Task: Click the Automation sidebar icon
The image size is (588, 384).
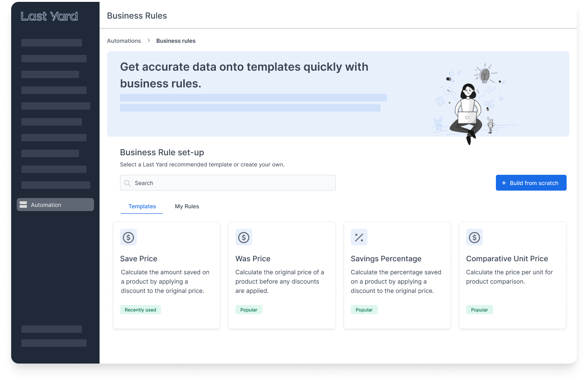Action: point(23,205)
